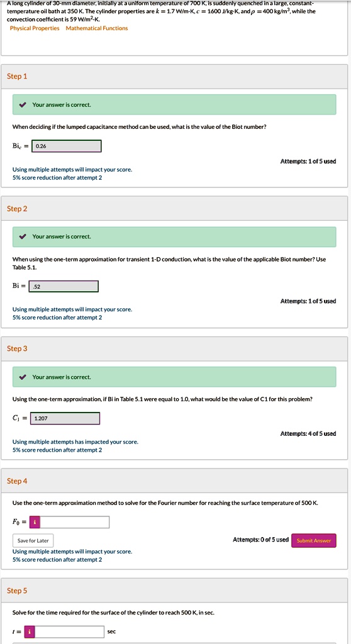
Task: Click the checkmark icon in Step 1 banner
Action: point(23,105)
